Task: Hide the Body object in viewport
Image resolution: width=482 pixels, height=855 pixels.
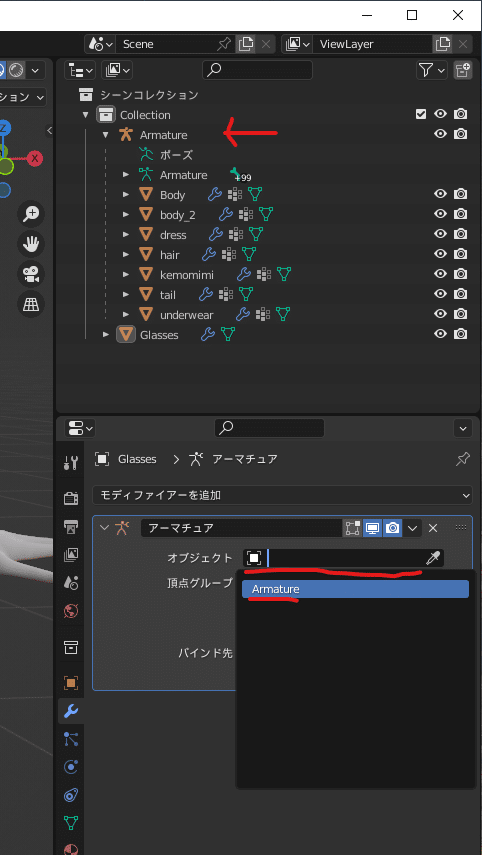Action: tap(440, 194)
